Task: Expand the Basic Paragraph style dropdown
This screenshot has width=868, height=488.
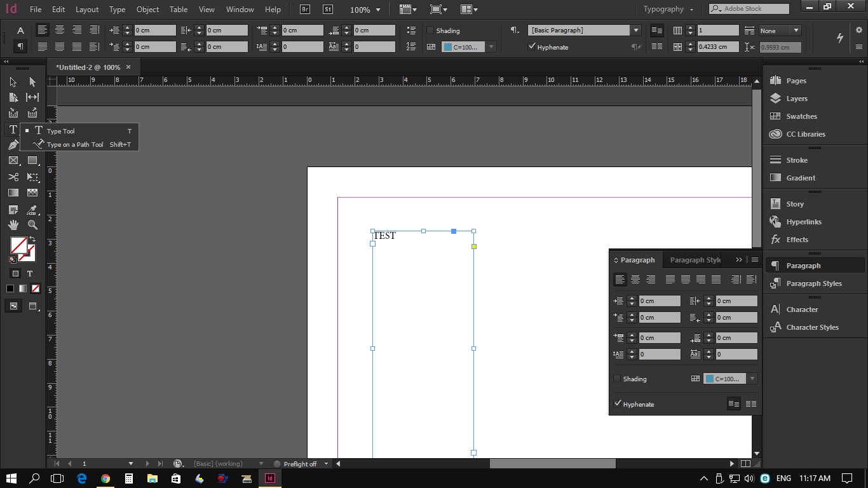Action: pos(636,30)
